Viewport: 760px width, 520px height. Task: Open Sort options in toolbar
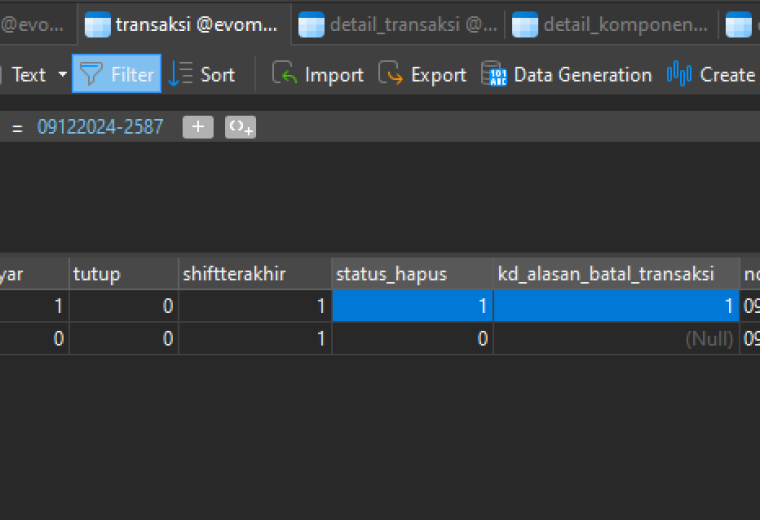pos(202,74)
